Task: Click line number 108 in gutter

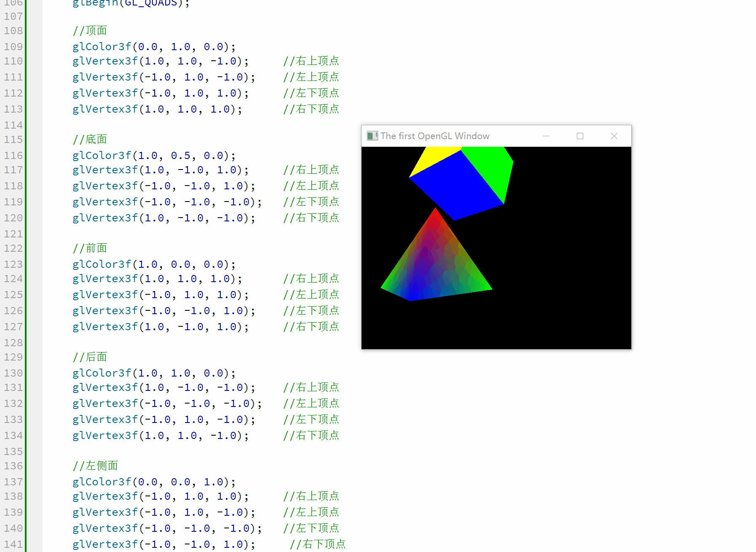Action: tap(13, 31)
